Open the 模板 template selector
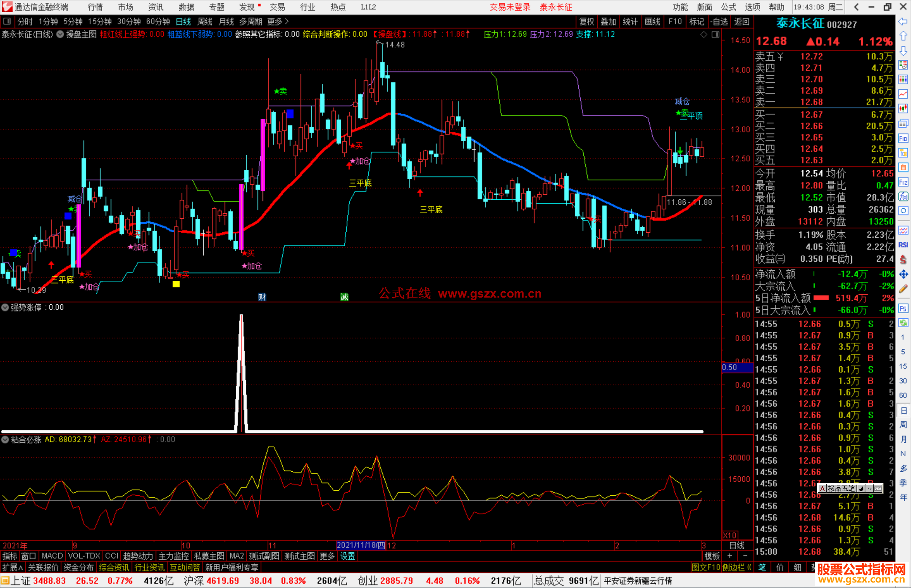Screen dimensions: 911x588 pos(712,556)
